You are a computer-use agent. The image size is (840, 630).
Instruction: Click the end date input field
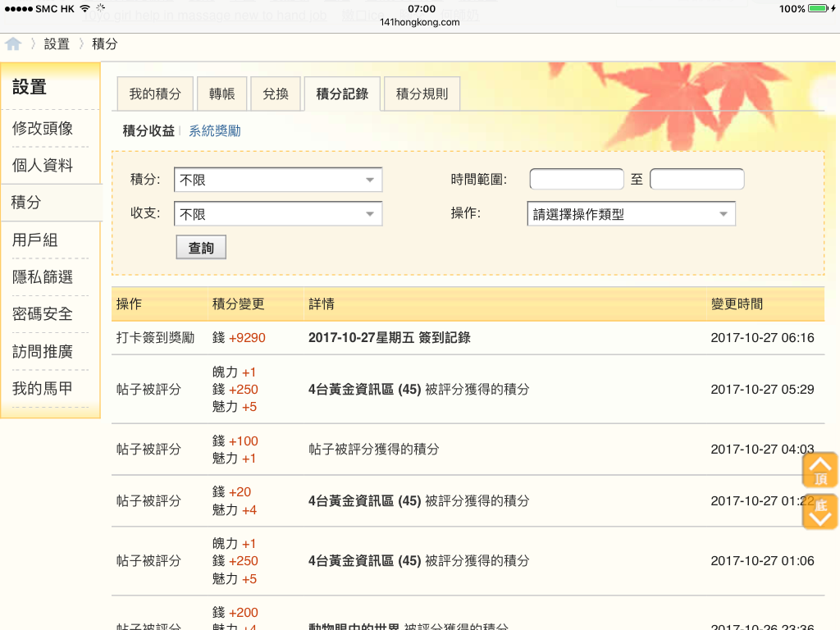pyautogui.click(x=696, y=180)
